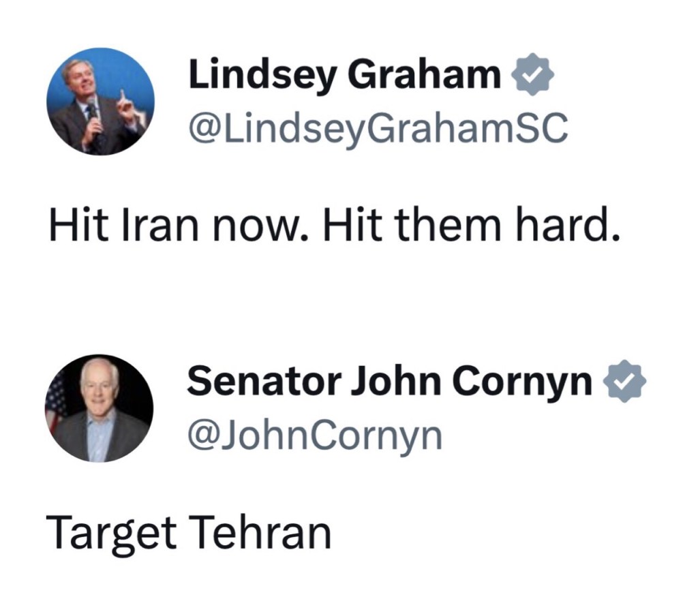Click the word "Senator" in the second display name
Viewport: 698px width, 616px height.
pyautogui.click(x=262, y=382)
